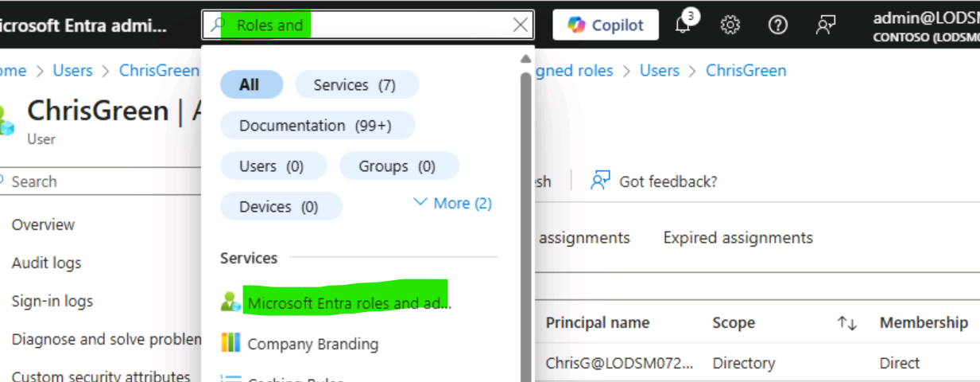Open Audit logs in side menu
Image resolution: width=980 pixels, height=382 pixels.
pyautogui.click(x=46, y=263)
